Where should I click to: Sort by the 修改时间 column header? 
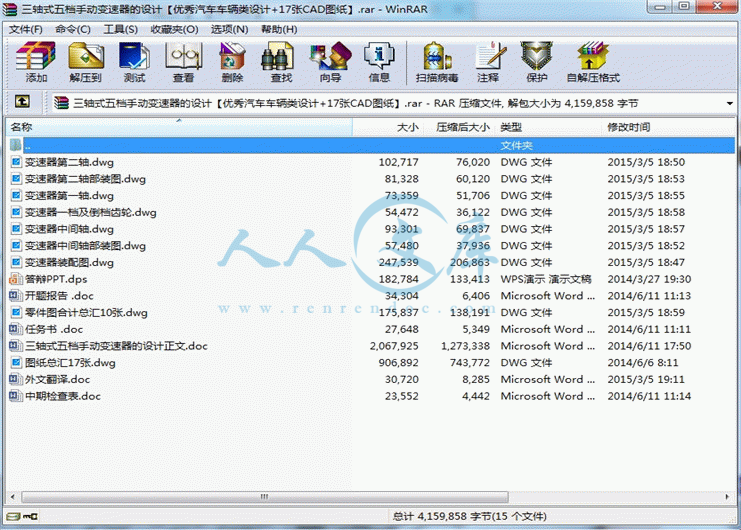(x=668, y=127)
